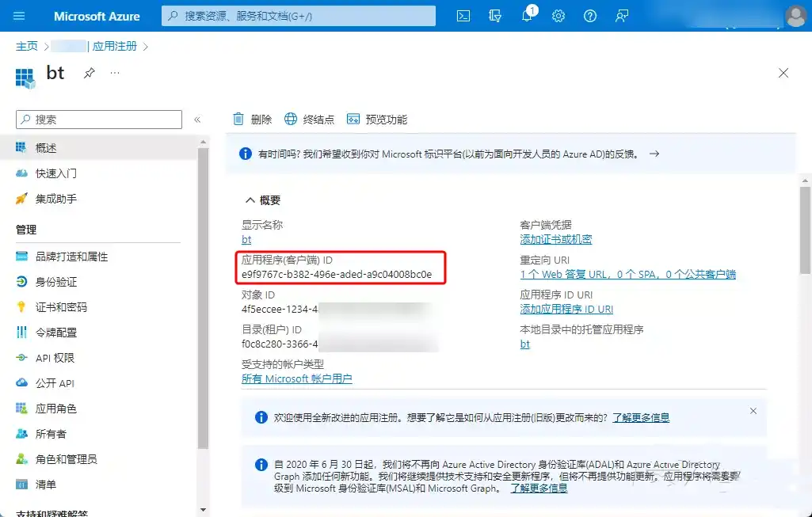The height and width of the screenshot is (517, 812).
Task: Open the help and support icon
Action: click(x=589, y=16)
